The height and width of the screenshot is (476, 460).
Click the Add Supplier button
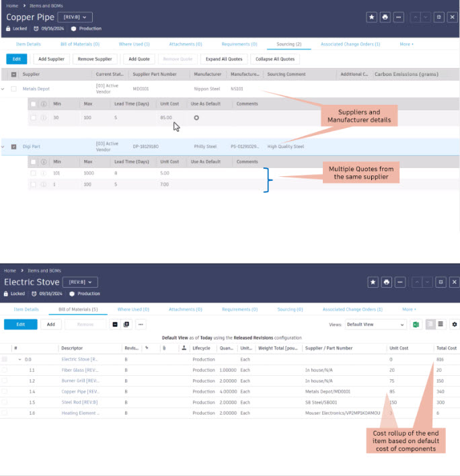click(51, 59)
